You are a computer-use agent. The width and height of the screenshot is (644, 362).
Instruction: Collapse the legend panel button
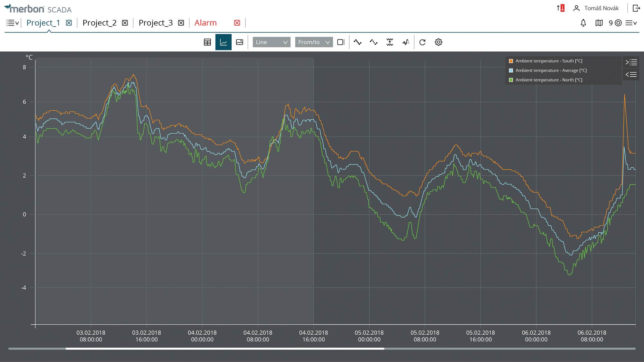point(631,62)
